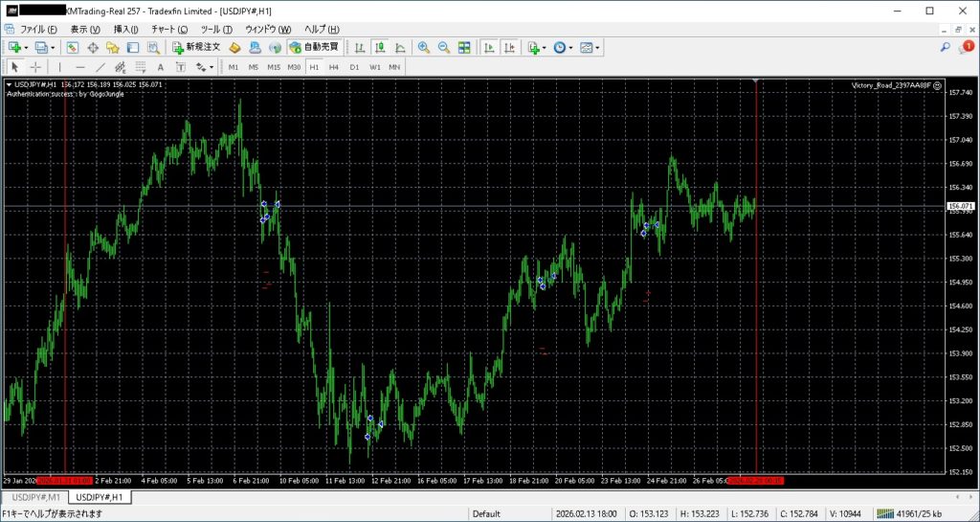The width and height of the screenshot is (980, 522).
Task: Click the 新規注文 new order button
Action: pyautogui.click(x=196, y=47)
